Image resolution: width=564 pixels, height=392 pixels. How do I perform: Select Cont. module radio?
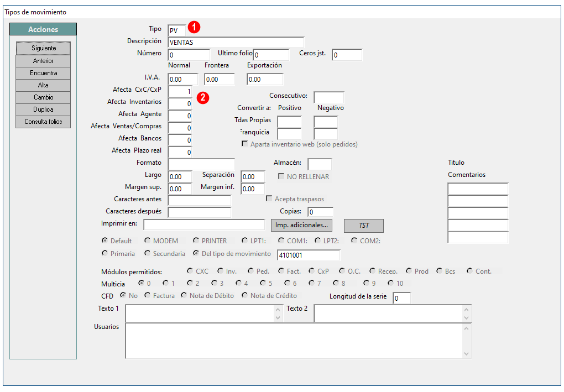(469, 271)
